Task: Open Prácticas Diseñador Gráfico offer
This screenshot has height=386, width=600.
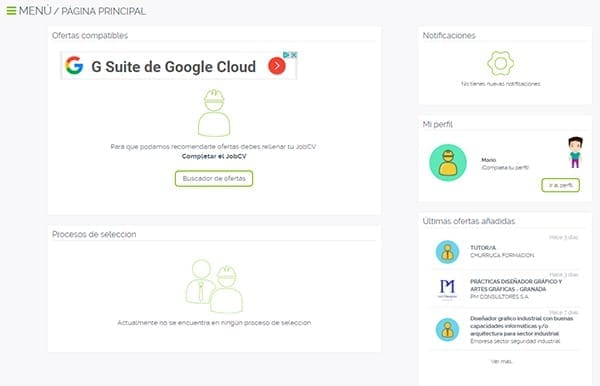Action: click(x=516, y=285)
